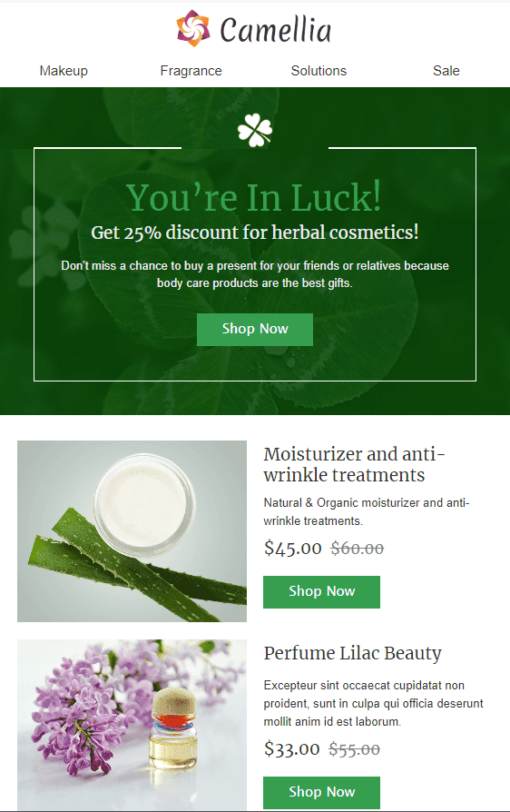Viewport: 510px width, 812px height.
Task: Click the Camellia flower logo icon
Action: click(x=193, y=28)
